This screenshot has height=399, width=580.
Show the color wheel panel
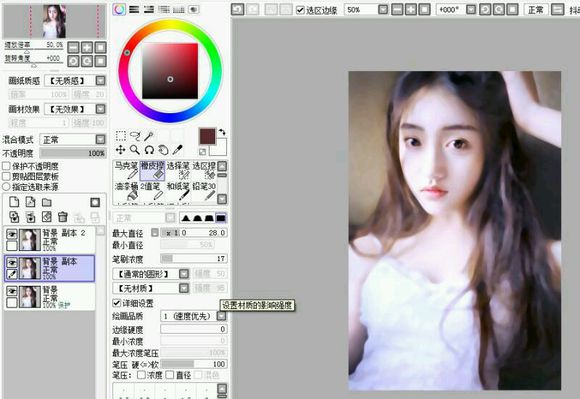pyautogui.click(x=119, y=9)
